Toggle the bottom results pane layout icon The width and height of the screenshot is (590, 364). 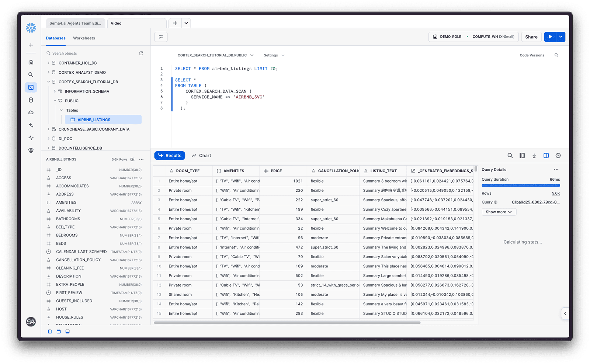coord(59,331)
